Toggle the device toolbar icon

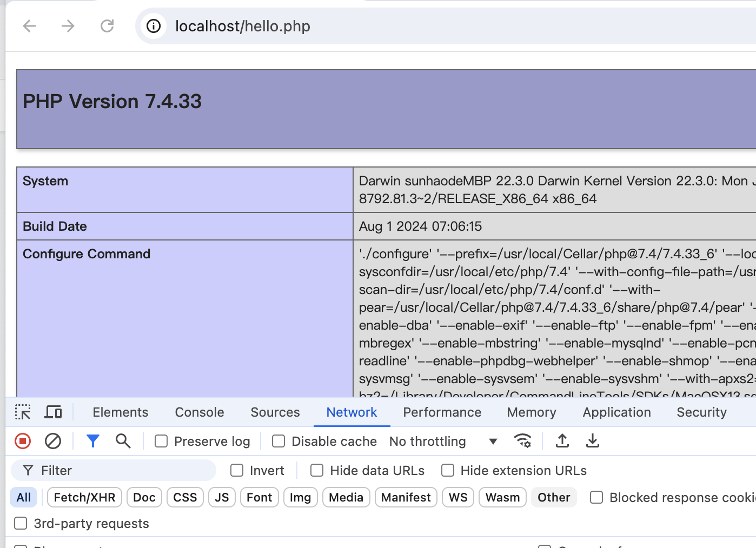click(x=53, y=412)
